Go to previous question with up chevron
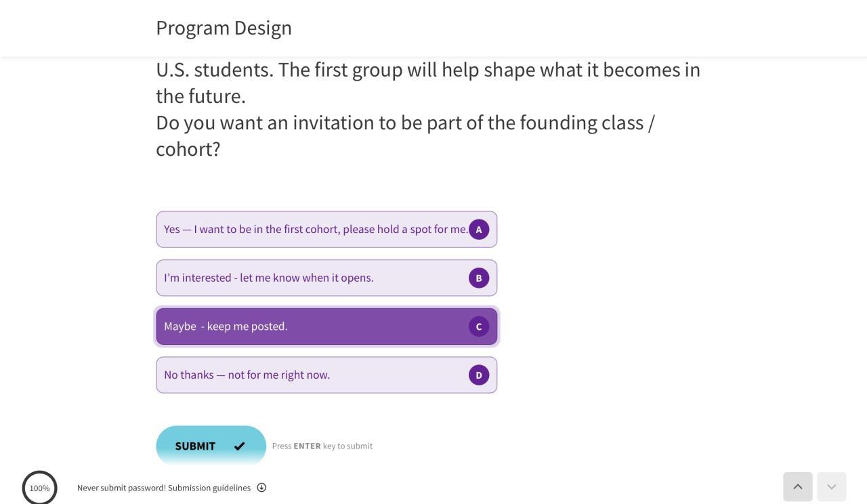867x504 pixels. click(798, 486)
